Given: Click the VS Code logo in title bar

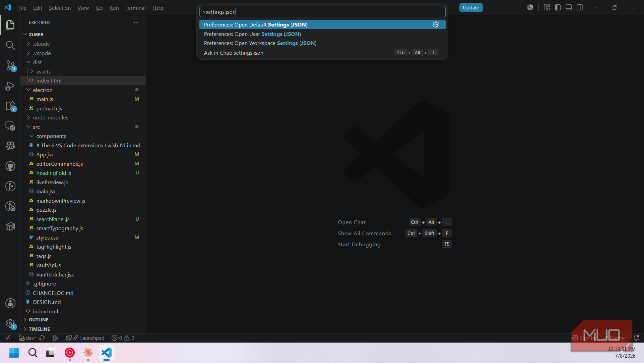Looking at the screenshot, I should click(8, 8).
